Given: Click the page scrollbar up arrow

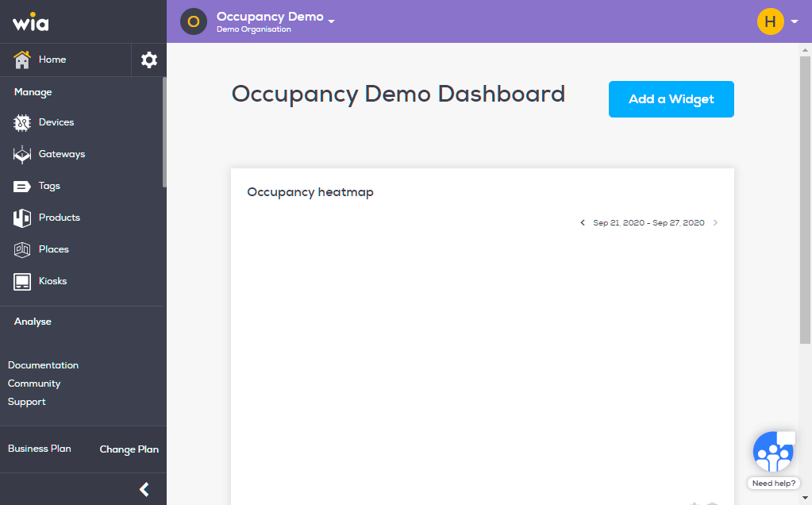Looking at the screenshot, I should [x=805, y=50].
